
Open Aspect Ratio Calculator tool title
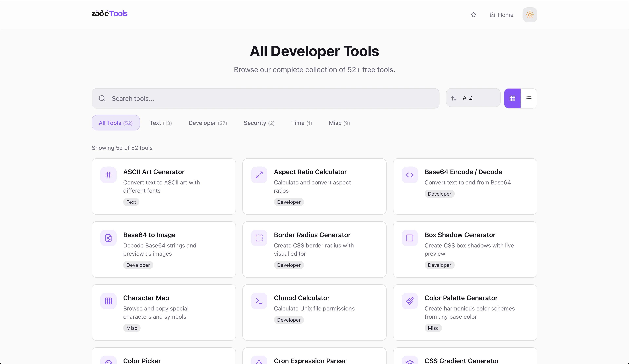(310, 172)
